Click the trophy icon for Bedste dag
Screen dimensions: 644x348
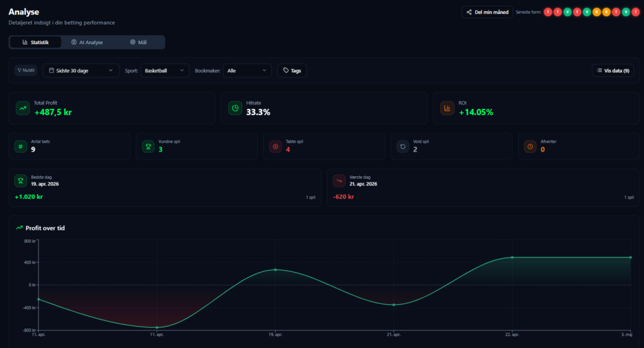coord(21,181)
